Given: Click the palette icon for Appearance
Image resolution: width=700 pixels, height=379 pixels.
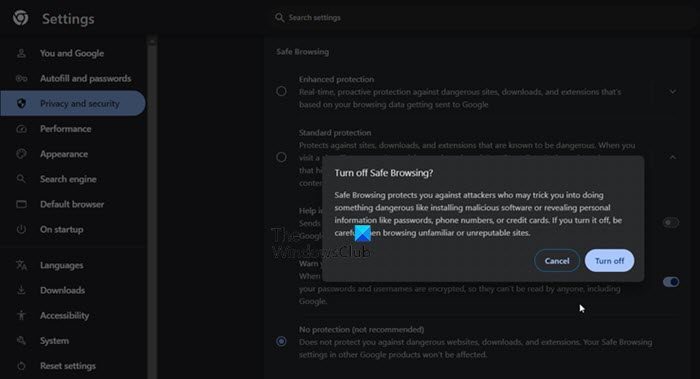Looking at the screenshot, I should pos(21,154).
